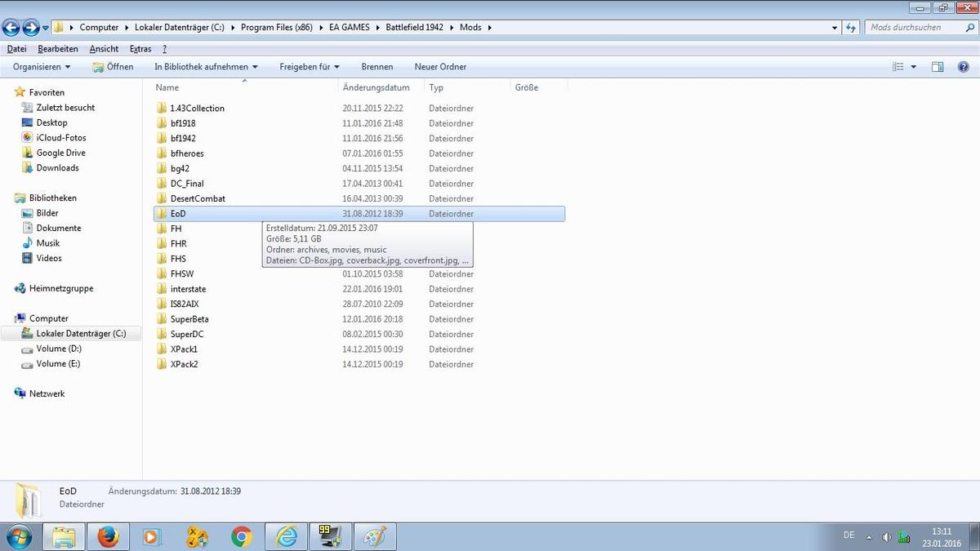Click the Windows Start orb
This screenshot has height=551, width=980.
click(x=19, y=536)
